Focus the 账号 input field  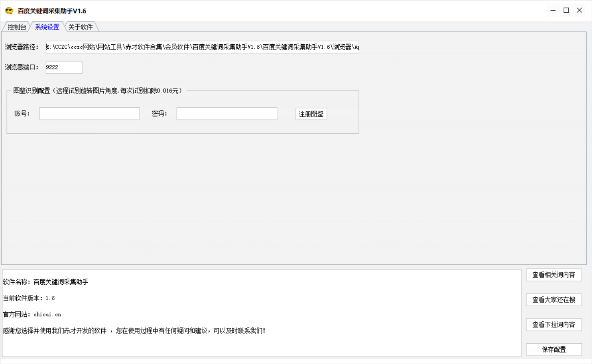point(90,113)
